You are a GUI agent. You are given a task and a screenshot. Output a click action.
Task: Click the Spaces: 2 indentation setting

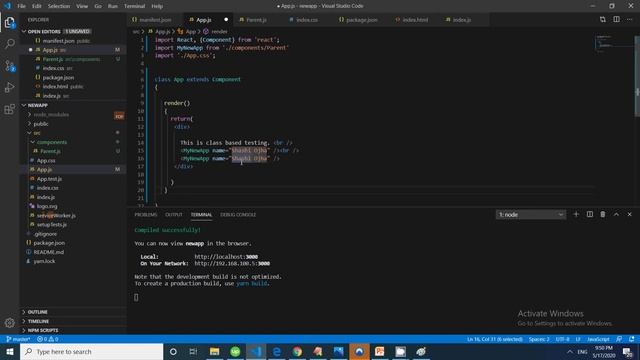(539, 339)
